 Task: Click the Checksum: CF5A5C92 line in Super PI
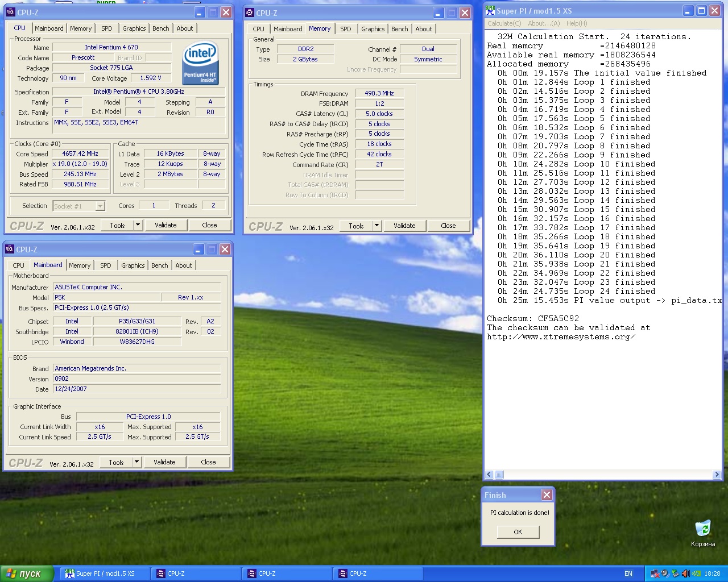coord(533,318)
